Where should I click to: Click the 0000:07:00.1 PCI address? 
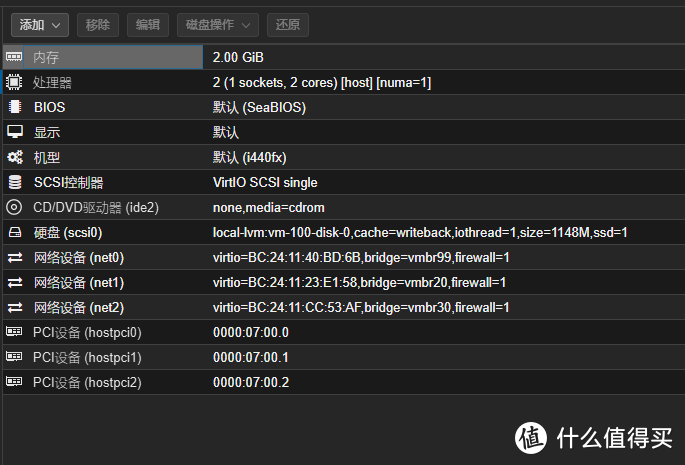click(x=251, y=357)
